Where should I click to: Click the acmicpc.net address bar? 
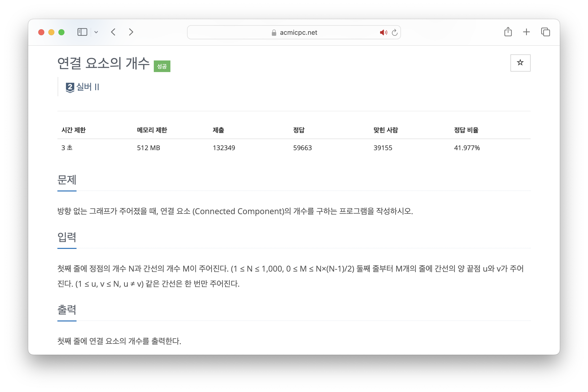pyautogui.click(x=298, y=32)
